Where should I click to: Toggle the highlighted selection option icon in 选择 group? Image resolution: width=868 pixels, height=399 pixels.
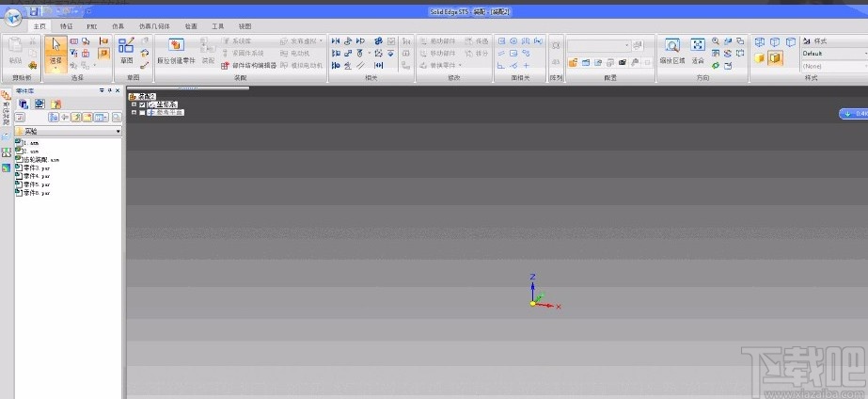click(x=103, y=54)
